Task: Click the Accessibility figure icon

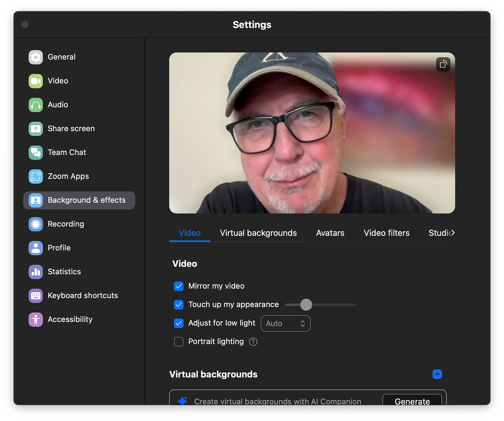Action: pos(36,319)
